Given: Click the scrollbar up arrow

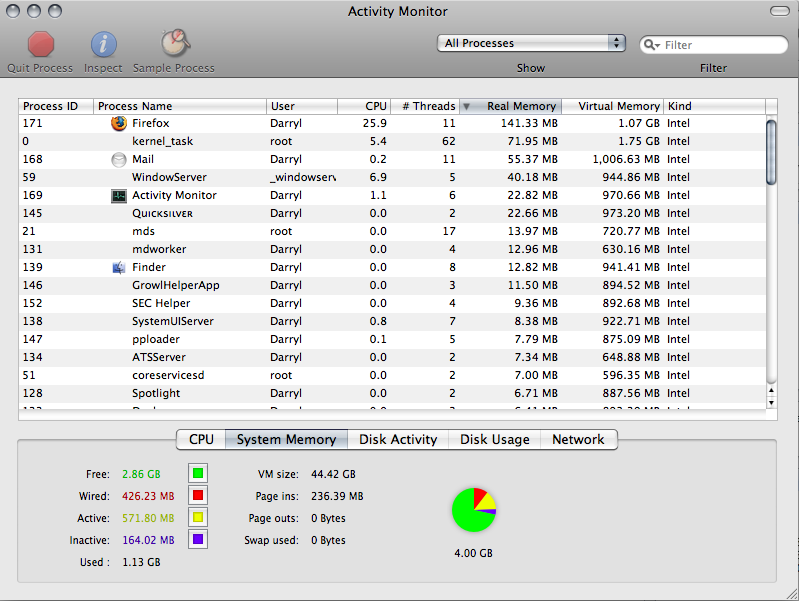Looking at the screenshot, I should 771,391.
